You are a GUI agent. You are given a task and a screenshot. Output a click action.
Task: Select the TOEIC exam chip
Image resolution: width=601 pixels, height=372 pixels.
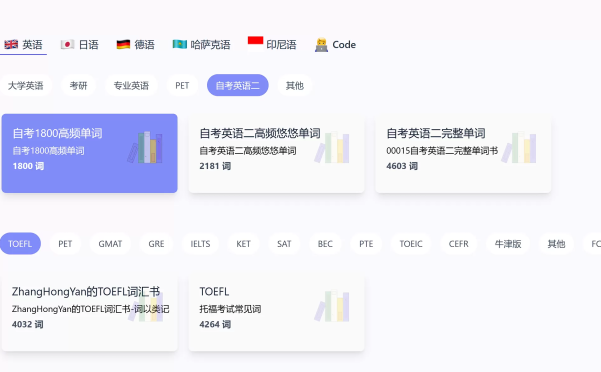coord(411,244)
